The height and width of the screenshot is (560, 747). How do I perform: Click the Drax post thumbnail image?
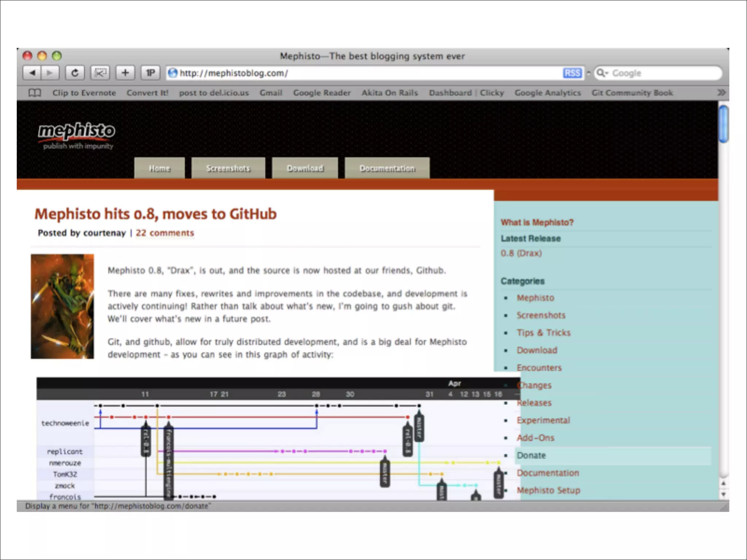(62, 306)
